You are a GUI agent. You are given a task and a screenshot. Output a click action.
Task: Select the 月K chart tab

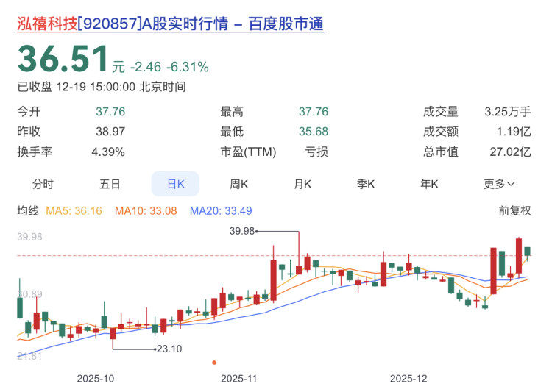302,184
